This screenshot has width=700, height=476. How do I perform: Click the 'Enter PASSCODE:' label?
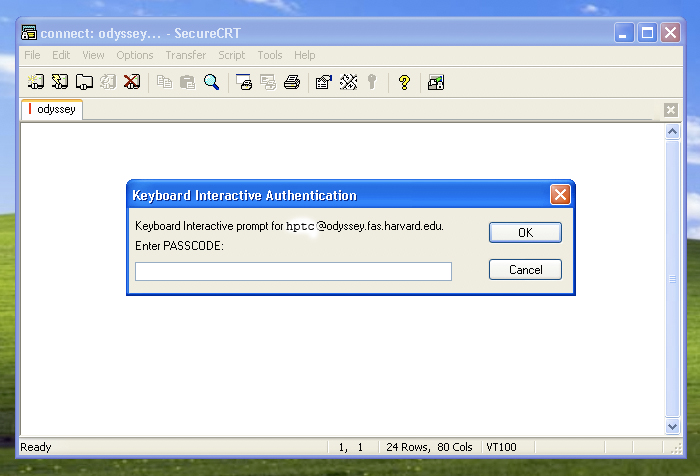tap(179, 246)
